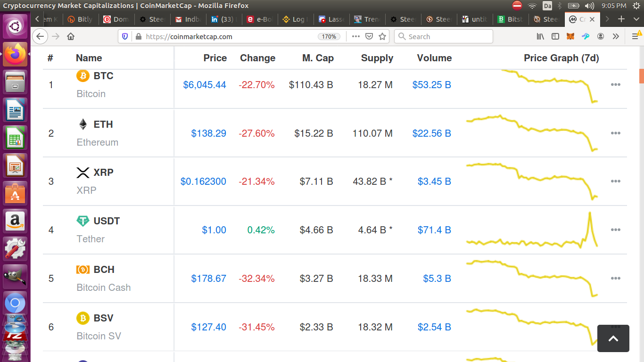Image resolution: width=644 pixels, height=362 pixels.
Task: Open the clock showing 9:05 PM
Action: point(614,6)
